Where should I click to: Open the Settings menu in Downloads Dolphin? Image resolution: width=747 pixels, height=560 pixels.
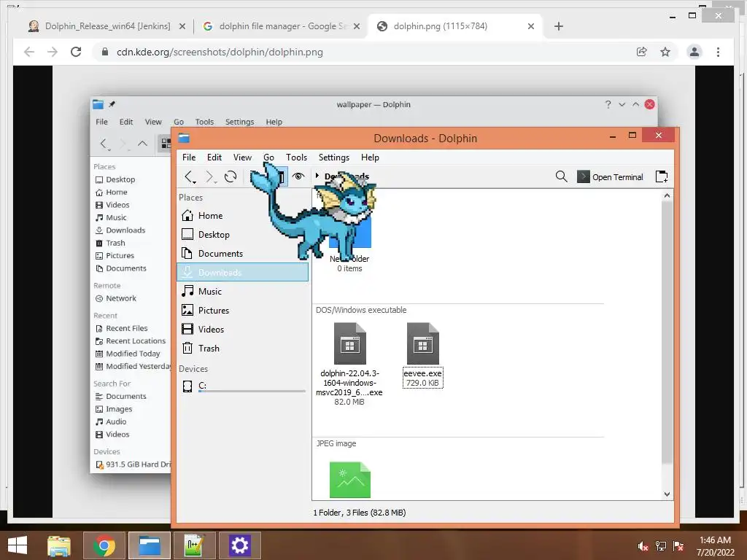pyautogui.click(x=334, y=157)
